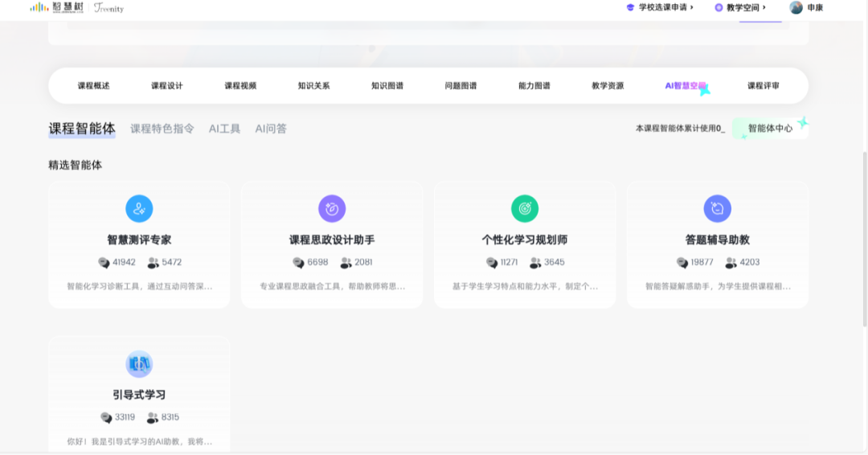
Task: Click the 个性化学习规划师 green target icon
Action: (525, 209)
